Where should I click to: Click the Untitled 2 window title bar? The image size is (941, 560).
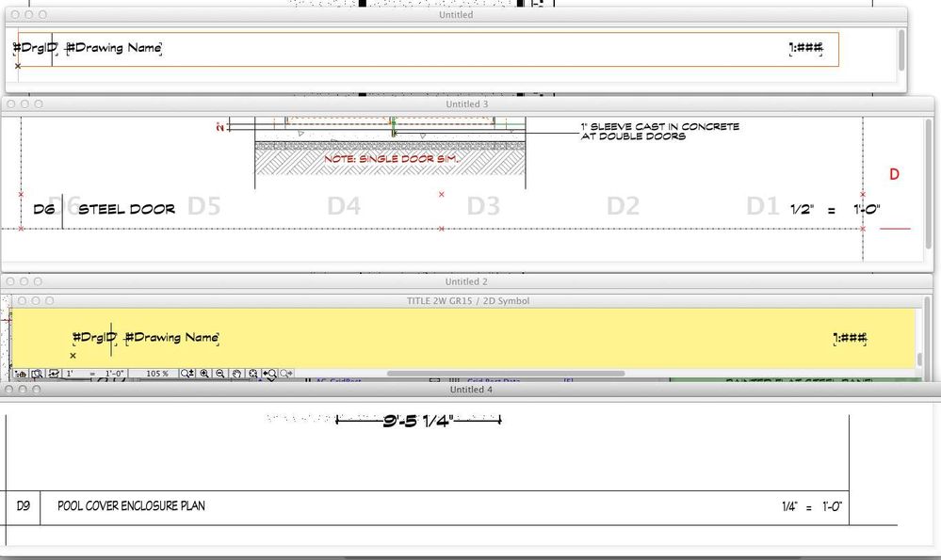[466, 281]
